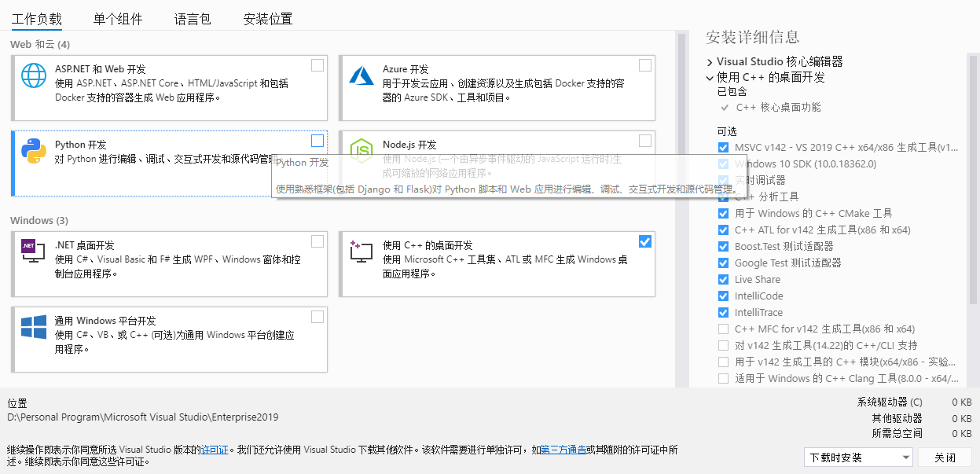The width and height of the screenshot is (980, 474).
Task: Select the ASP.NET 和 Web 开发 card title
Action: click(x=100, y=69)
